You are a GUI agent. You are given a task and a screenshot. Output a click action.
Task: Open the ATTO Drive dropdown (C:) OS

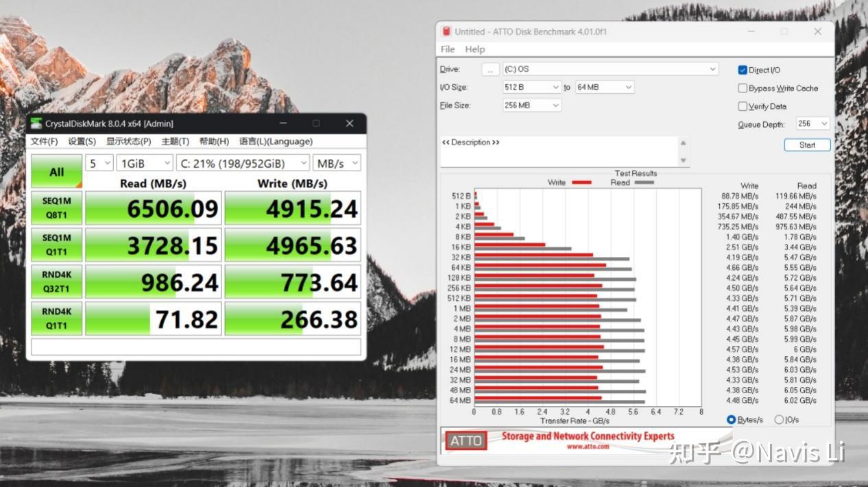click(x=610, y=69)
